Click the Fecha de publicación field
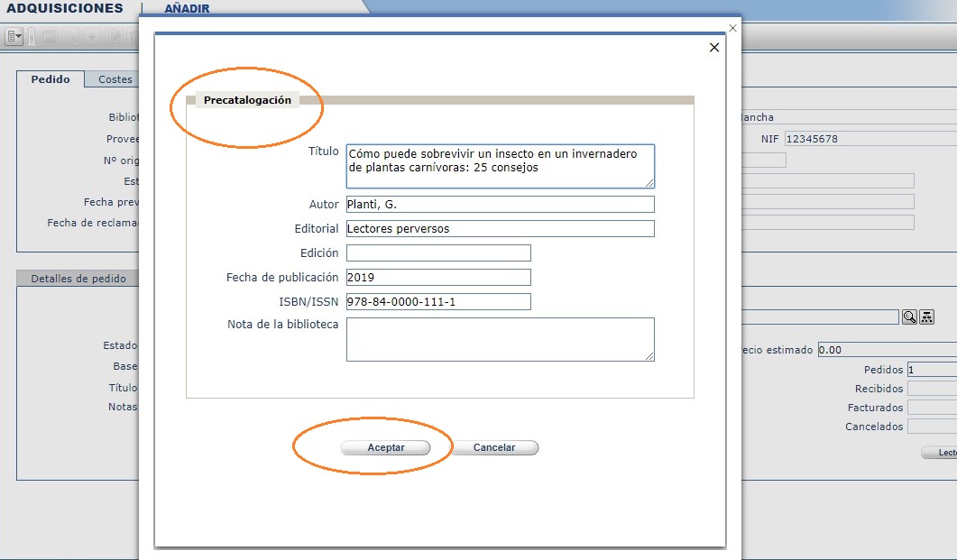 pos(438,278)
